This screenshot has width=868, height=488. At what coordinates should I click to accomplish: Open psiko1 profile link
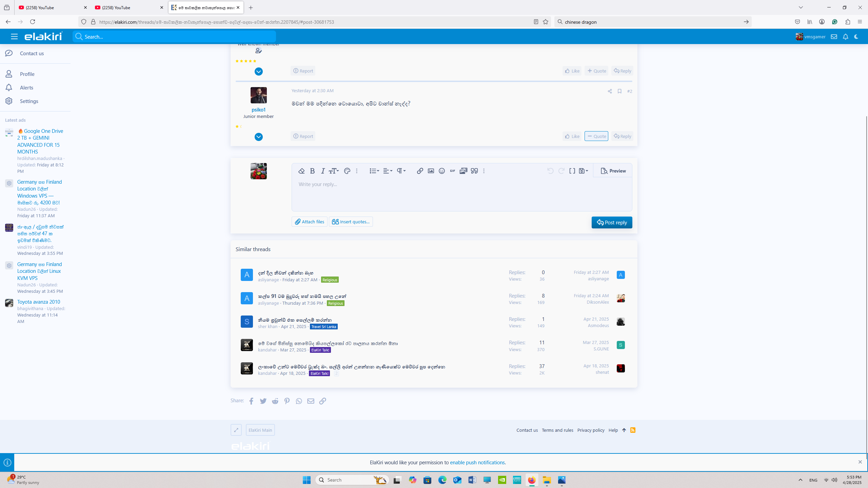[x=258, y=109]
